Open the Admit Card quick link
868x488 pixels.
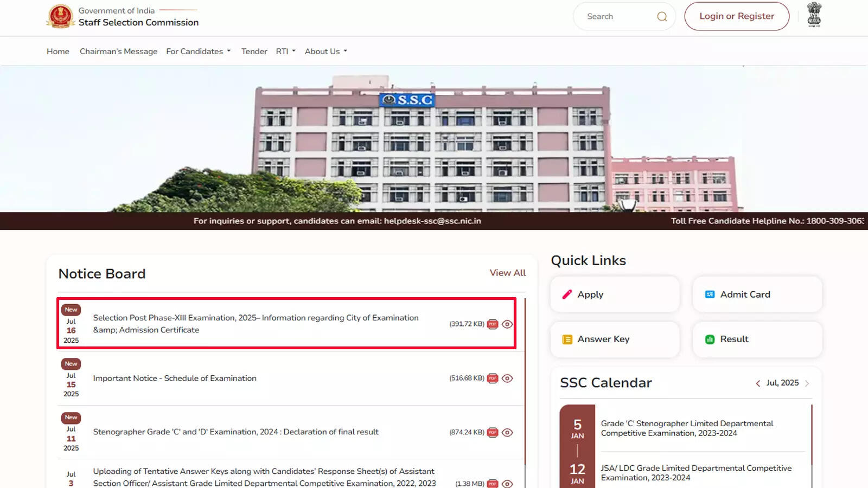tap(757, 294)
